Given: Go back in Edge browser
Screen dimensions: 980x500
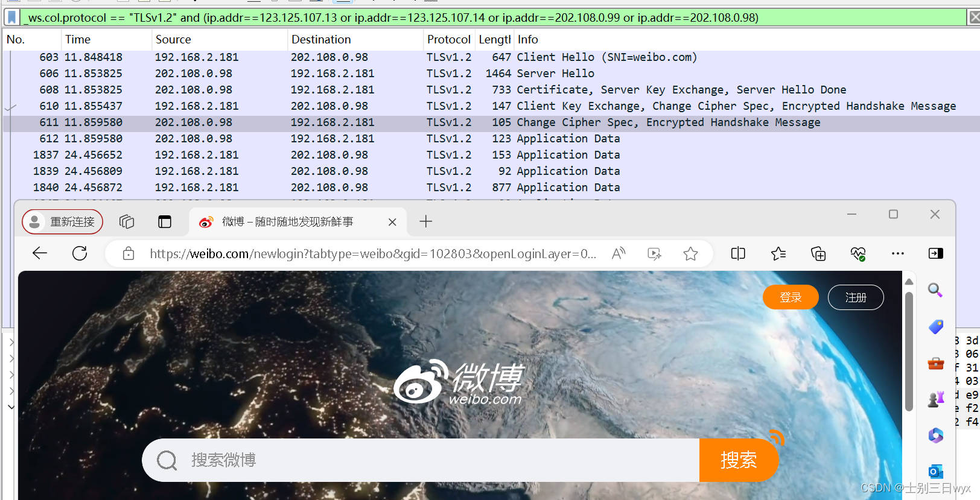Looking at the screenshot, I should coord(40,253).
